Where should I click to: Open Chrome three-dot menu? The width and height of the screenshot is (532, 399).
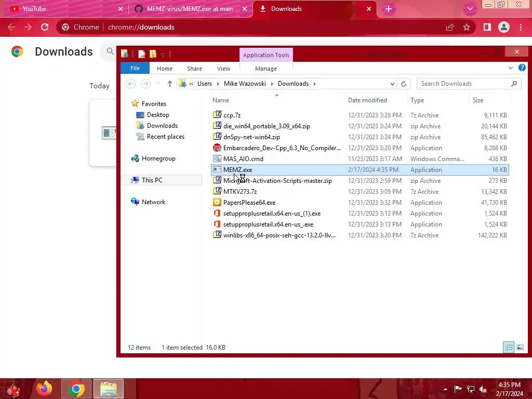click(521, 27)
